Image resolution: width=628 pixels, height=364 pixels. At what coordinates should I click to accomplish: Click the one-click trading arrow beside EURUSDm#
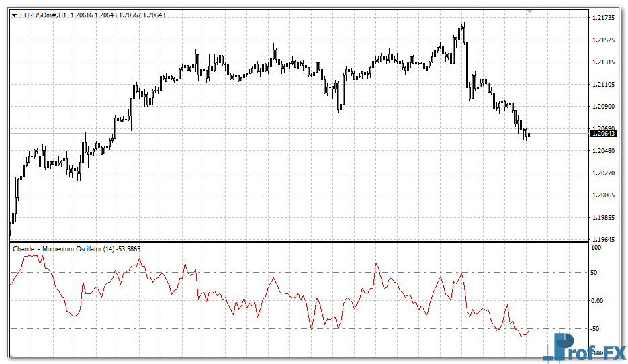15,15
